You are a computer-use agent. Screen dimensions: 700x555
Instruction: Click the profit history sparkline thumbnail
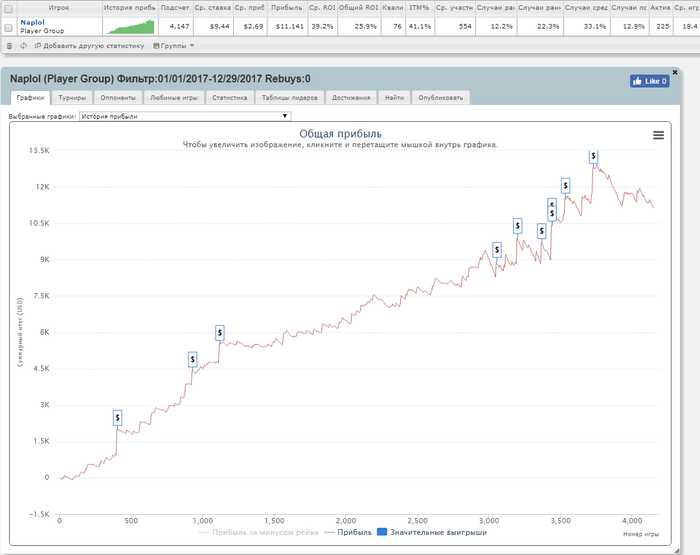click(130, 26)
